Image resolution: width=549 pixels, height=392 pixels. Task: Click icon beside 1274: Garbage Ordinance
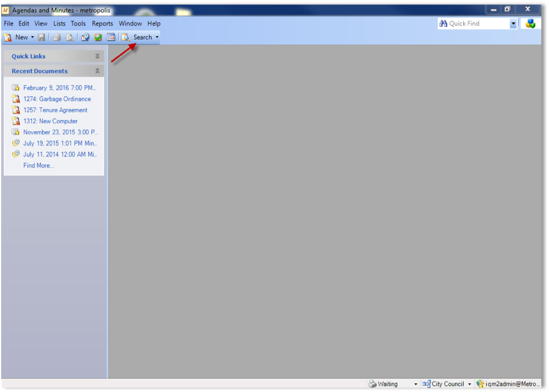(16, 99)
